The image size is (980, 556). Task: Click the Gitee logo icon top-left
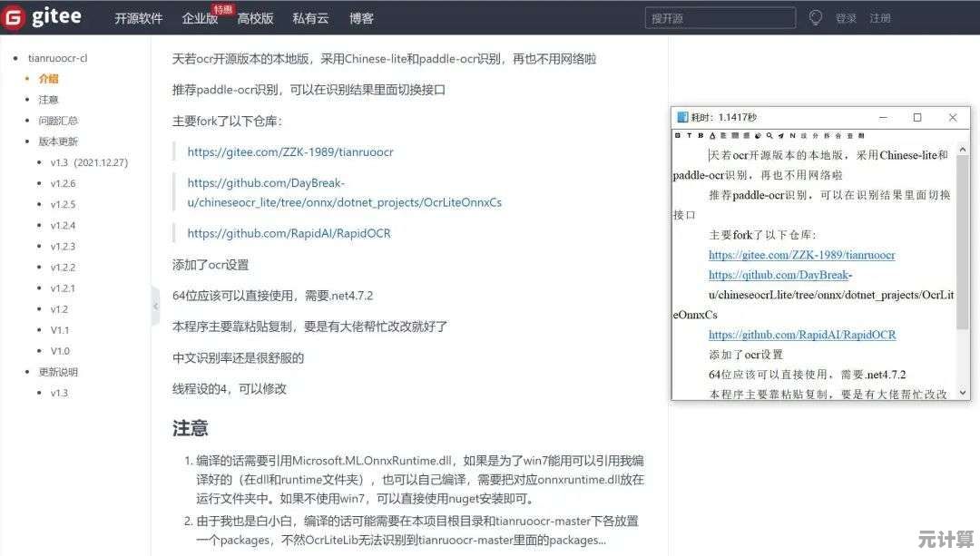tap(12, 16)
